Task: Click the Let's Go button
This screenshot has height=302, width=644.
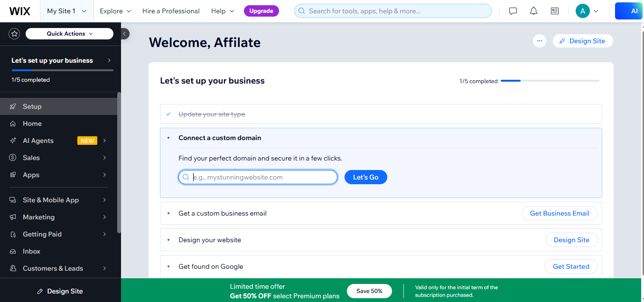Action: tap(366, 177)
